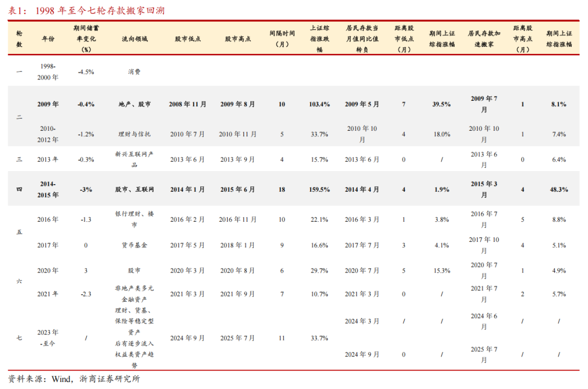The height and width of the screenshot is (389, 588).
Task: Select the 新兴互联网产品 cell
Action: point(134,159)
